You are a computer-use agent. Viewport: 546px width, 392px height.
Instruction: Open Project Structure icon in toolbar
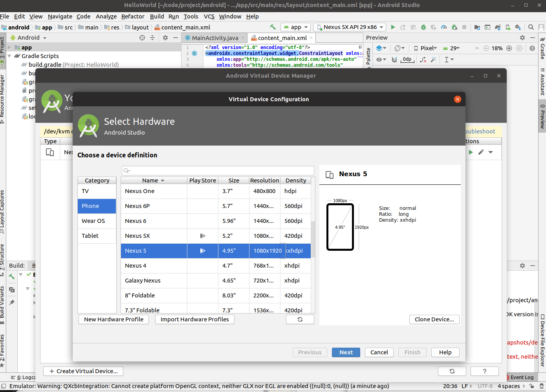click(x=477, y=27)
